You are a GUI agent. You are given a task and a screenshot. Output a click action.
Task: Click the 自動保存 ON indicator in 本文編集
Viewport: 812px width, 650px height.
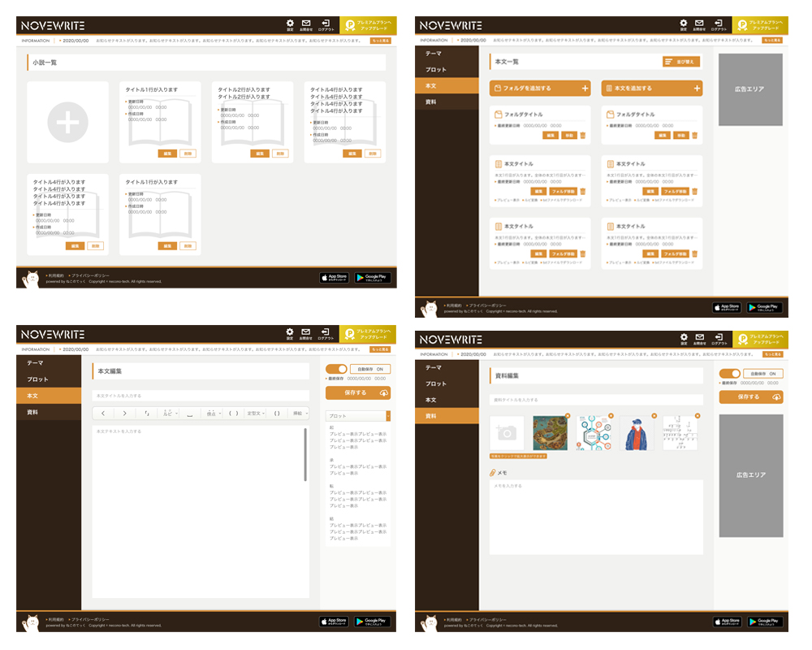coord(369,369)
